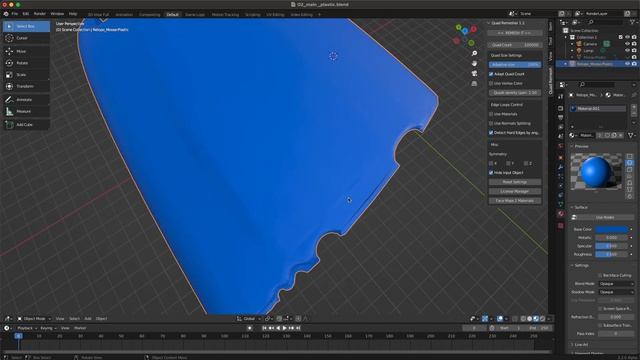
Task: Open the Render menu
Action: [x=40, y=14]
